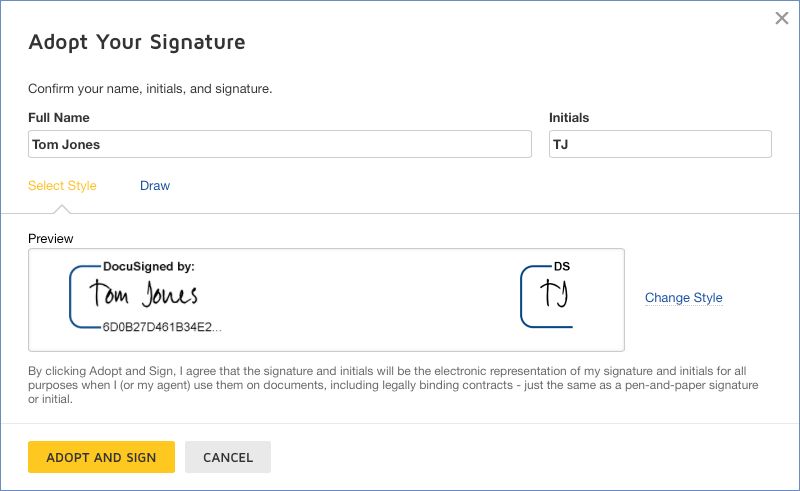This screenshot has height=491, width=800.
Task: Select the TJ initials preview
Action: coord(554,295)
